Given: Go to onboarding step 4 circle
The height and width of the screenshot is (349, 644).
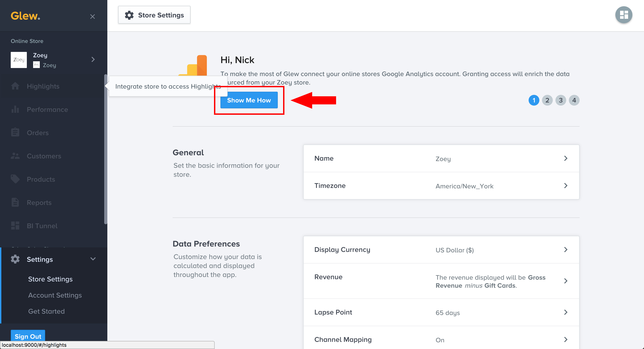Looking at the screenshot, I should click(x=574, y=100).
